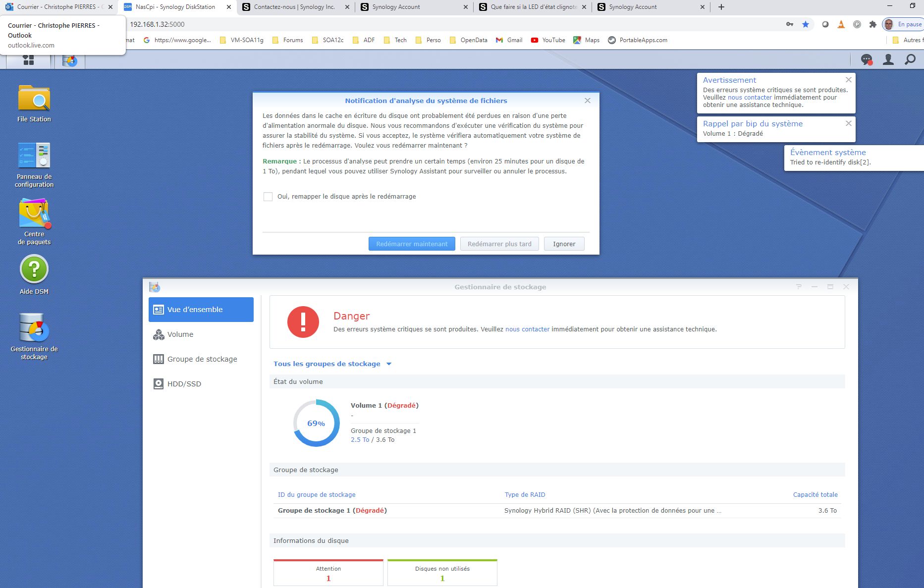Open the ADF bookmark folder
Viewport: 924px width, 588px height.
pyautogui.click(x=363, y=40)
